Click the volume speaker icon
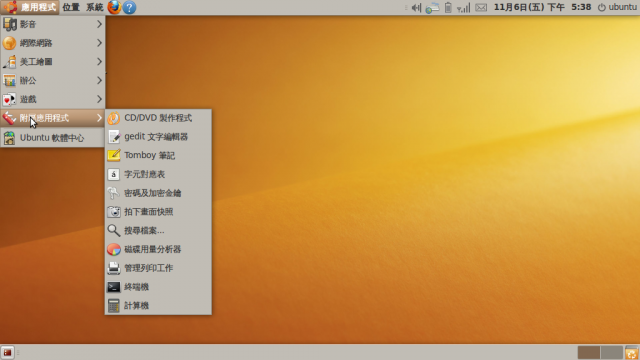The height and width of the screenshot is (360, 640). tap(416, 7)
